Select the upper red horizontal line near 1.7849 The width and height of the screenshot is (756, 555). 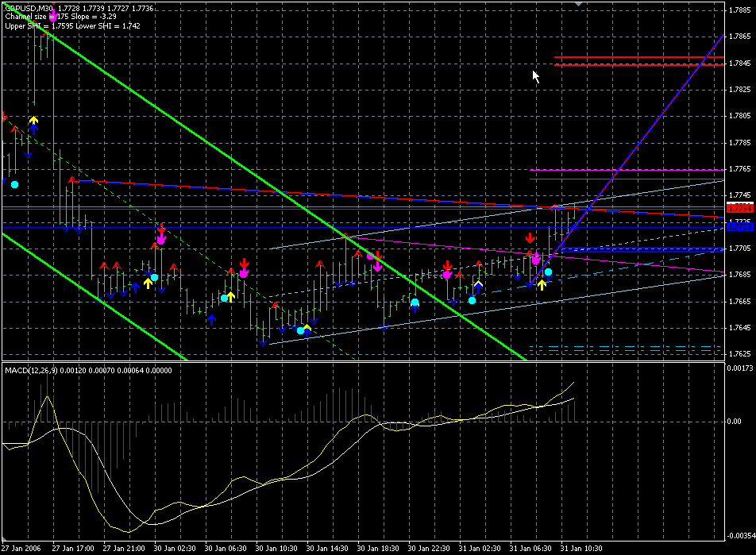point(638,57)
